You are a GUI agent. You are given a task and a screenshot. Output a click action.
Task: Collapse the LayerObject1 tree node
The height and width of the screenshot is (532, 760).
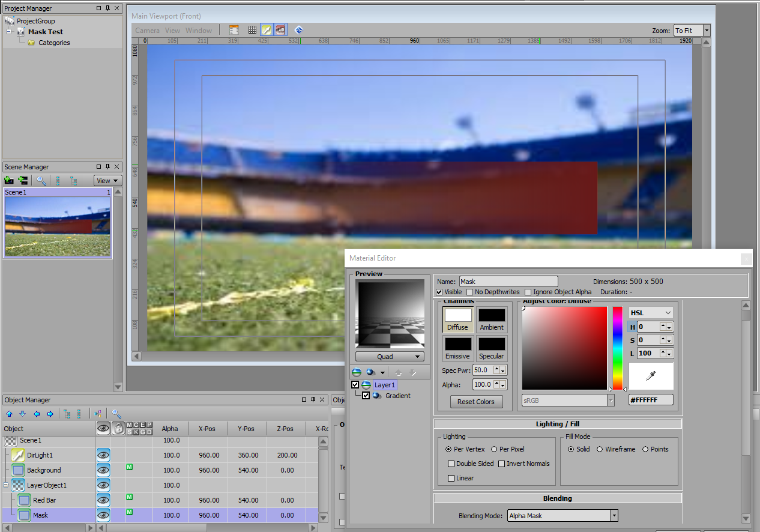[x=7, y=485]
